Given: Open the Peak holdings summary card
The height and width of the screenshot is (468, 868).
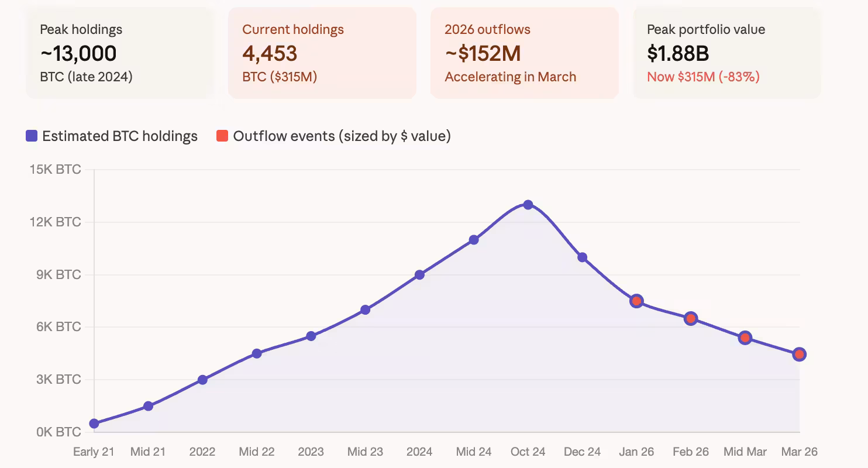Looking at the screenshot, I should [119, 53].
